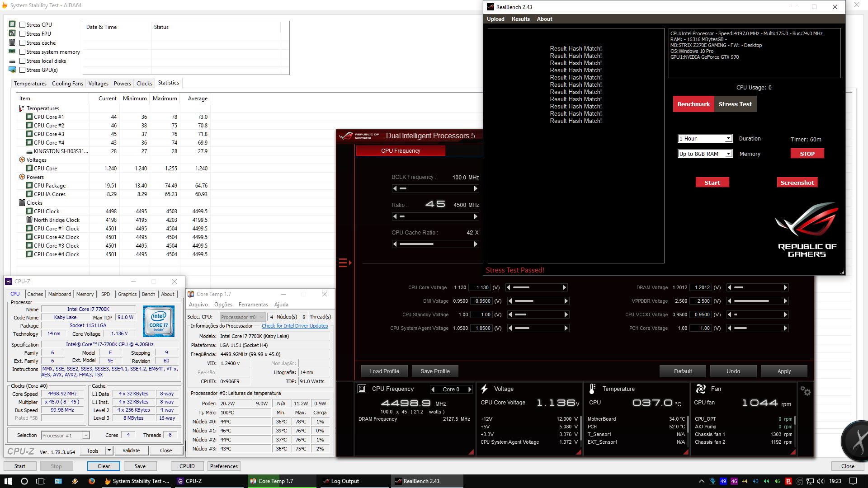
Task: Switch to the Clocks tab
Action: pyautogui.click(x=144, y=84)
